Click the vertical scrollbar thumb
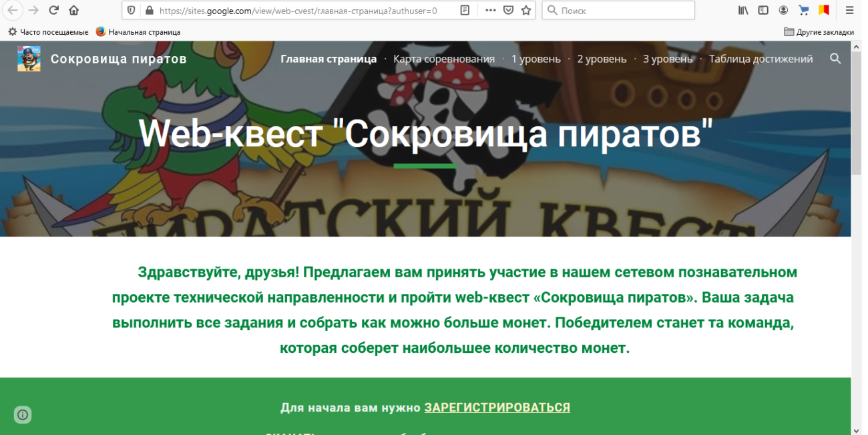The image size is (868, 435). (x=857, y=112)
